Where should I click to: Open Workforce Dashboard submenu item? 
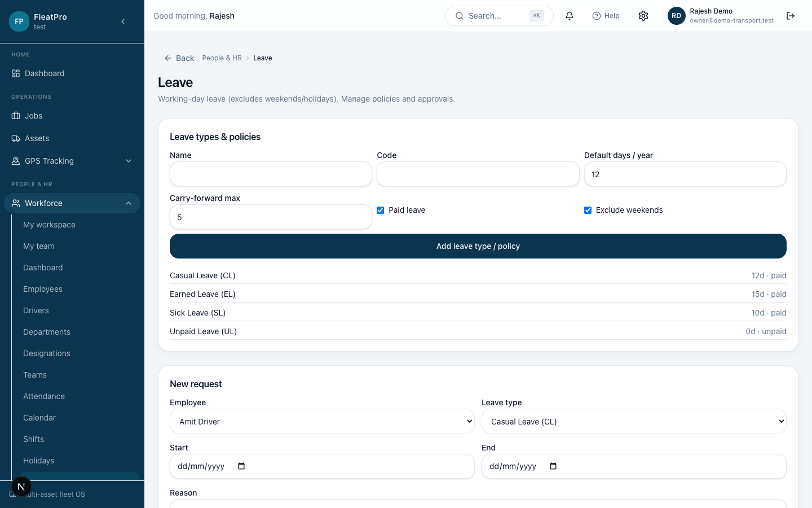click(43, 268)
